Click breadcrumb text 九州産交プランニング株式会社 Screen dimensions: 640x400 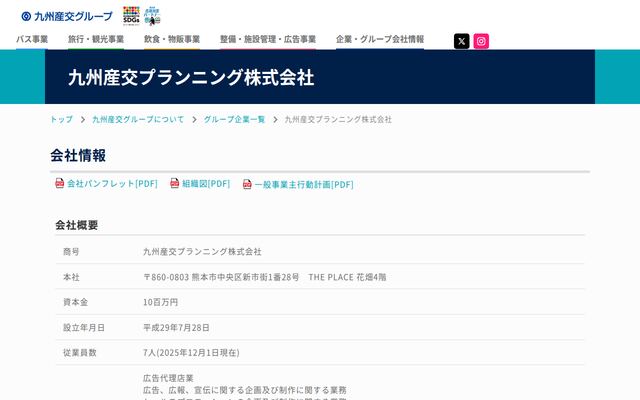coord(338,120)
